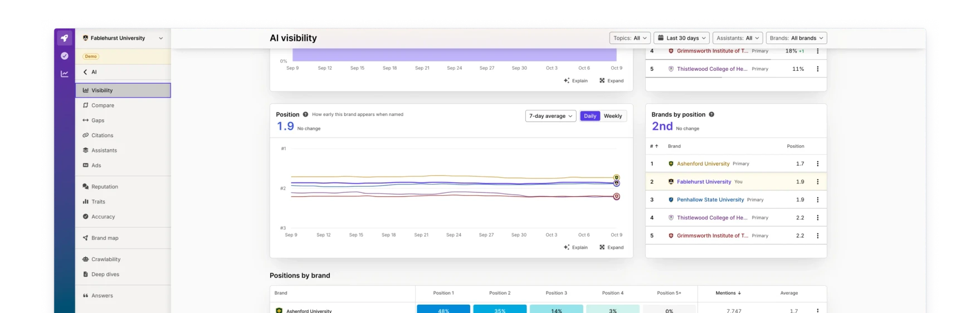
Task: Click the Demo badge in sidebar
Action: pos(91,56)
